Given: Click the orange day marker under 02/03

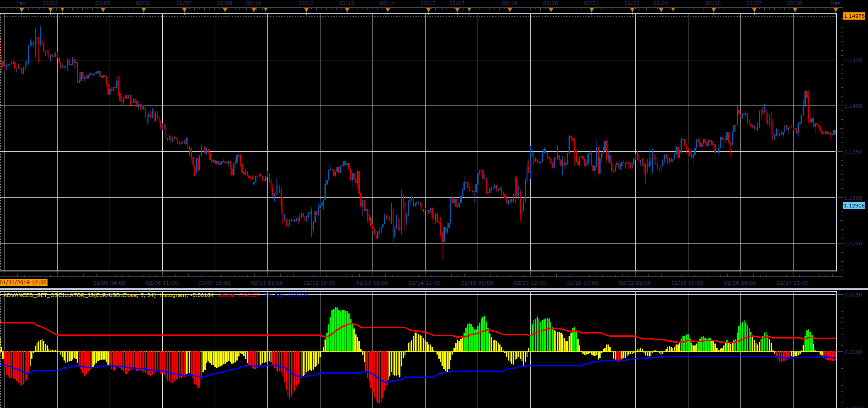Looking at the screenshot, I should pyautogui.click(x=50, y=10).
